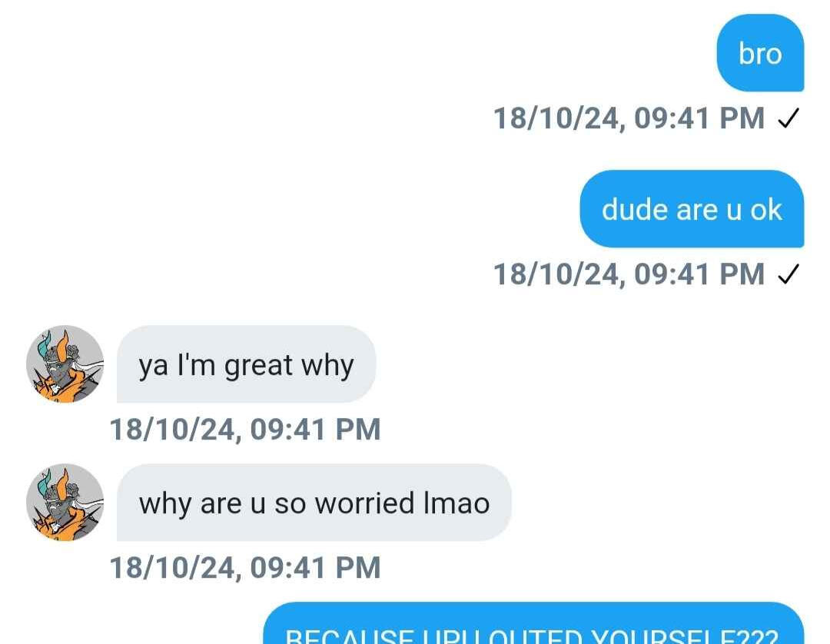Click the sent checkmark under the 'bro' message
830x644 pixels.
click(x=788, y=118)
